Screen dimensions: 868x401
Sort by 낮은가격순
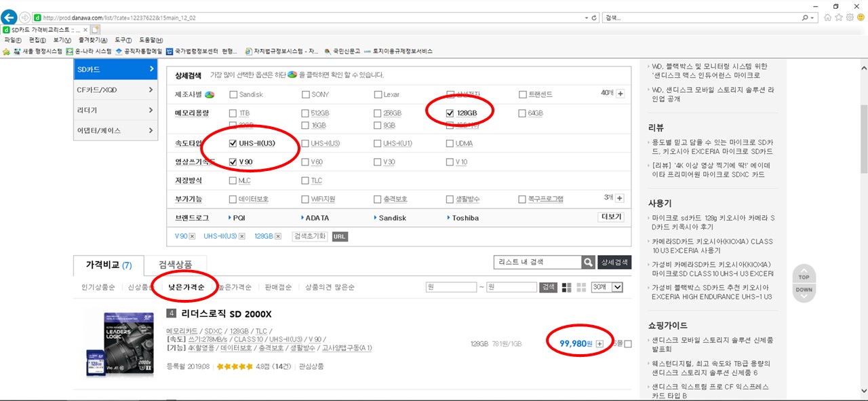[x=186, y=287]
